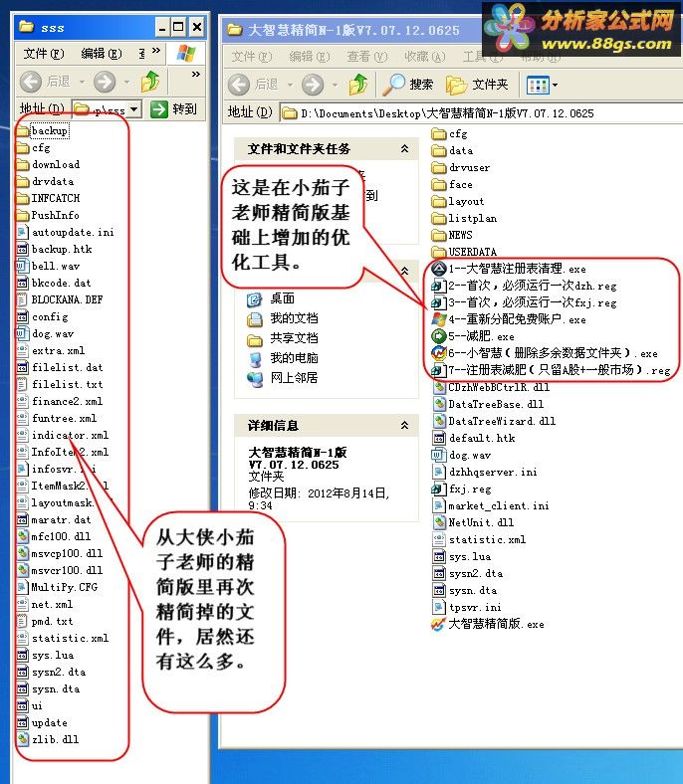Select BLOCKANA.DEF file in sss window
This screenshot has width=683, height=784.
coord(60,300)
